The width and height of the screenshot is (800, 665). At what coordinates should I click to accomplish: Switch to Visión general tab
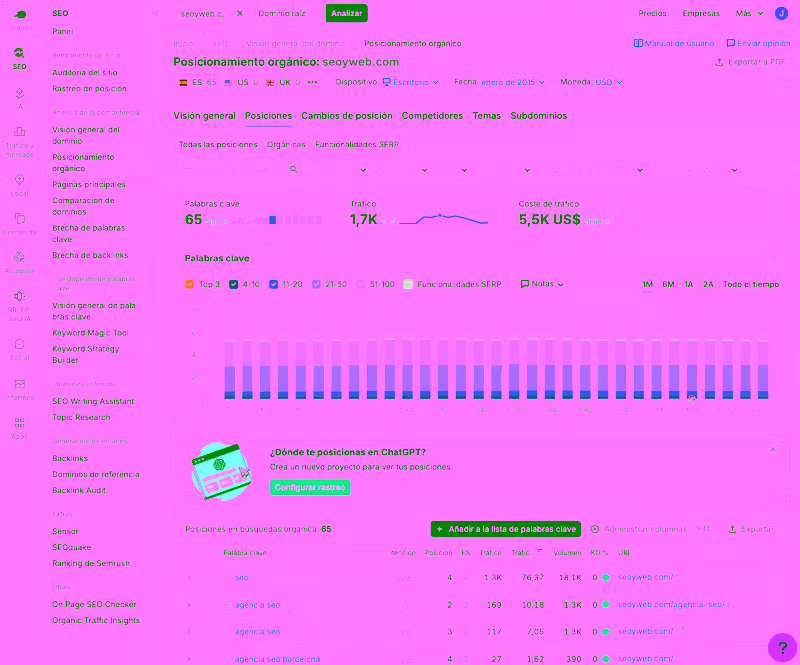click(x=204, y=116)
